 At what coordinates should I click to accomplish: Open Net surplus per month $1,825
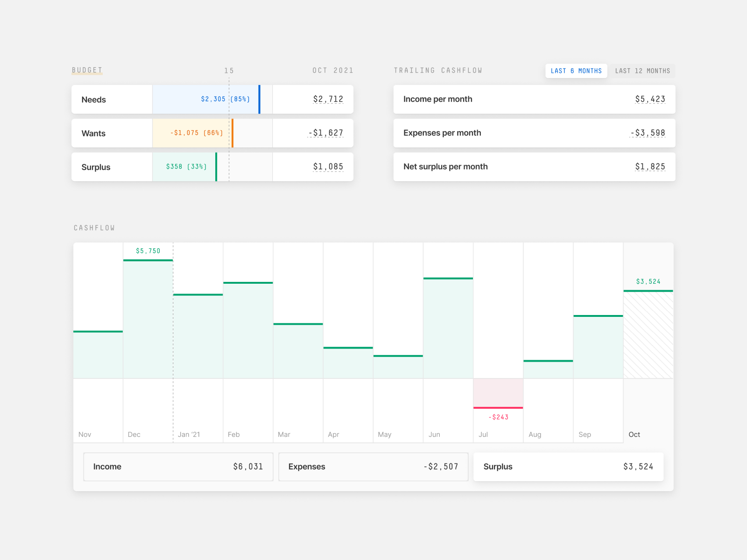(x=650, y=167)
